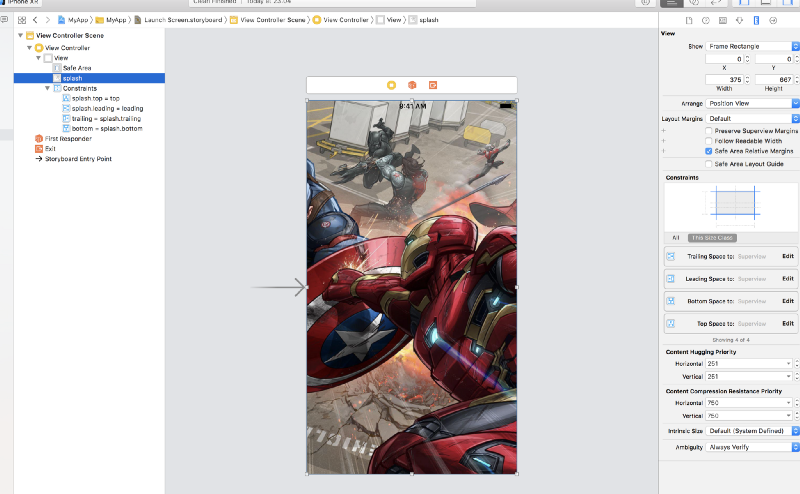Open the File inspector tab
The width and height of the screenshot is (800, 494).
click(x=689, y=20)
